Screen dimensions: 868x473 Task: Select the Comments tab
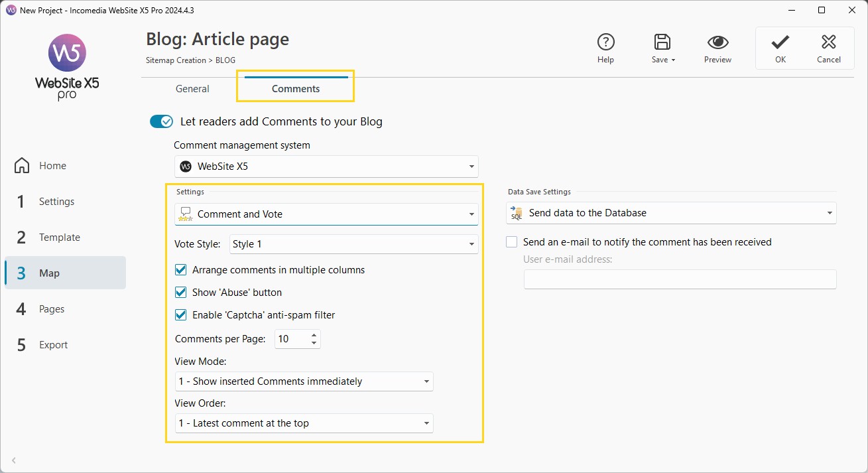[296, 89]
